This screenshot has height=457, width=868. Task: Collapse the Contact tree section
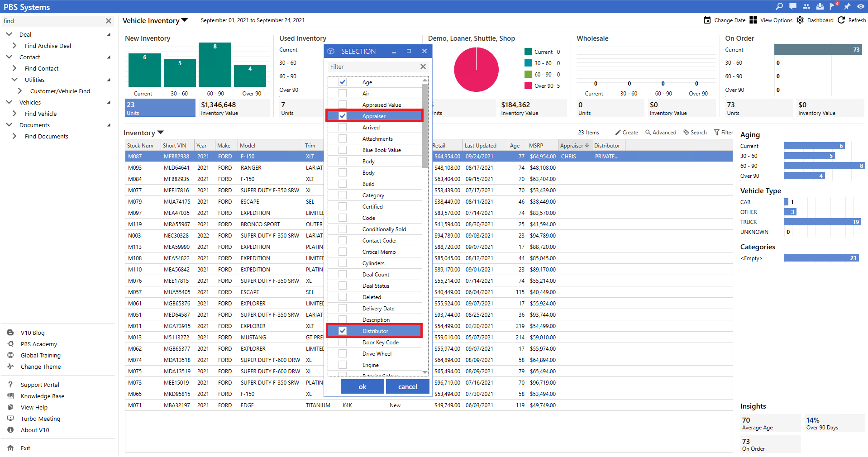click(9, 57)
